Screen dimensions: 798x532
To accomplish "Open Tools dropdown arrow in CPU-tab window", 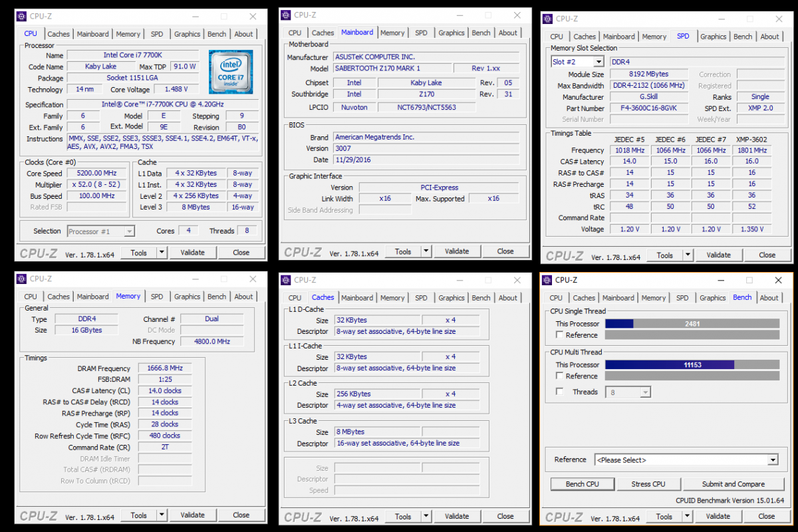I will tap(162, 253).
